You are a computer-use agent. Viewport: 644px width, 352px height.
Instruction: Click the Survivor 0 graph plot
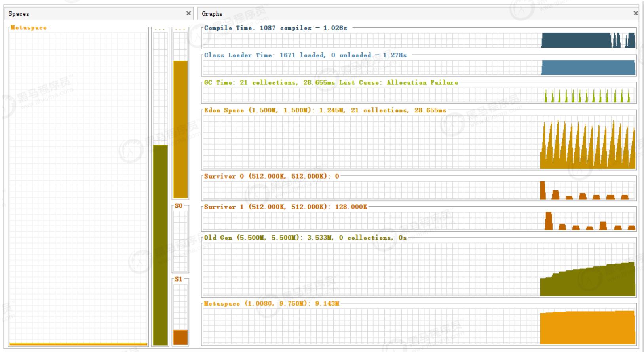[419, 190]
